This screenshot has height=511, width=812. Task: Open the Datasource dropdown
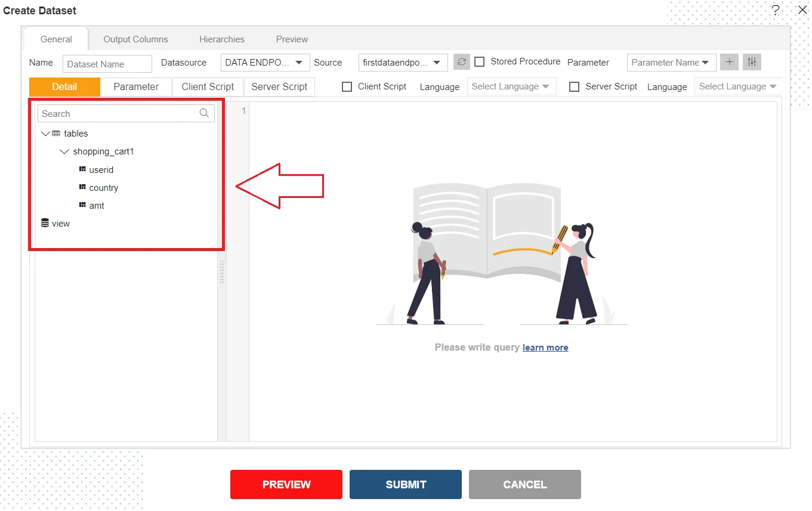coord(265,62)
